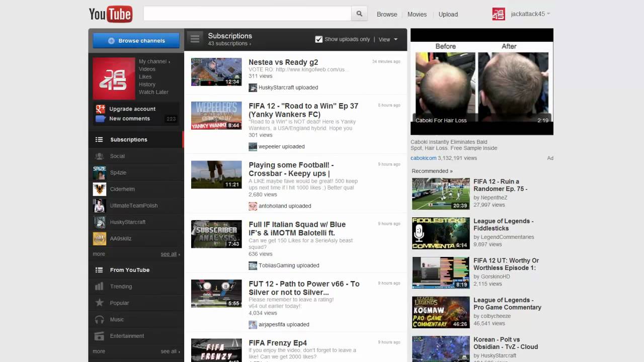644x362 pixels.
Task: Open the jackattack45 profile avatar
Action: 499,14
